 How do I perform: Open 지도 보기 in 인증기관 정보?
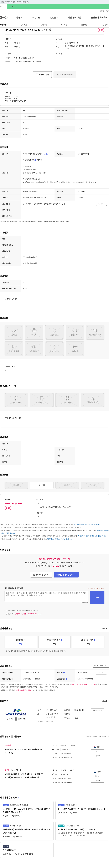(x=101, y=673)
